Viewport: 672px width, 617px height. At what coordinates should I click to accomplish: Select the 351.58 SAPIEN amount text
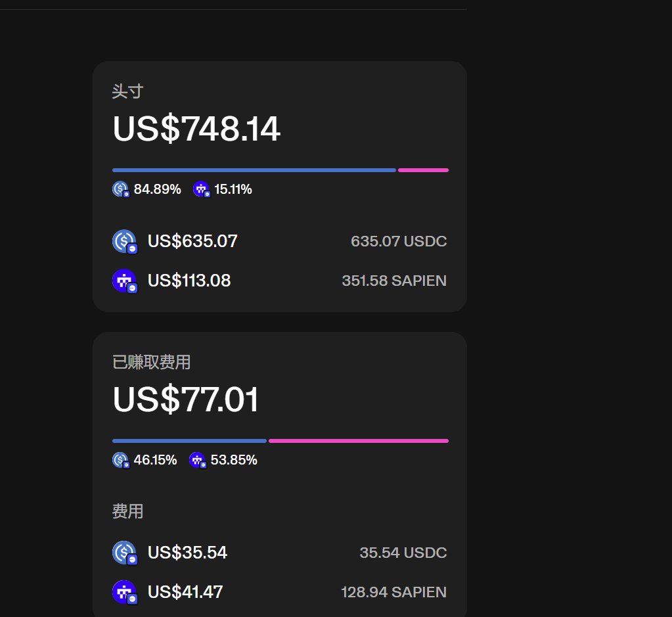(394, 281)
